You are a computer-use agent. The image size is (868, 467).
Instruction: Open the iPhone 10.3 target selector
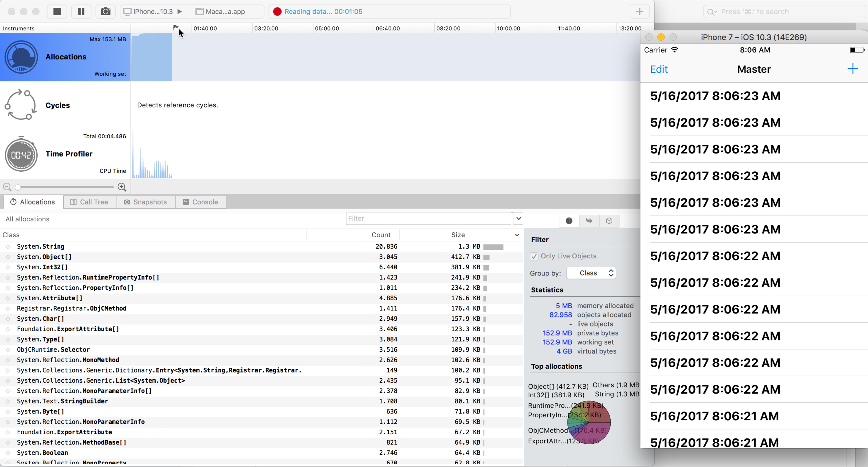pos(153,12)
